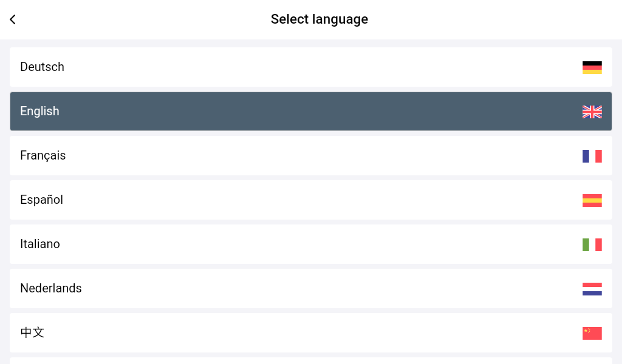Click the partially visible row below 中文
622x364 pixels.
point(311,360)
